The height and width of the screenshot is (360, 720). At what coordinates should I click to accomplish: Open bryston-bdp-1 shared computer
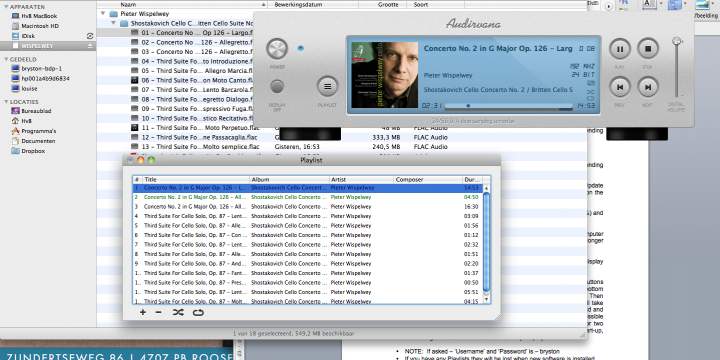click(x=37, y=68)
